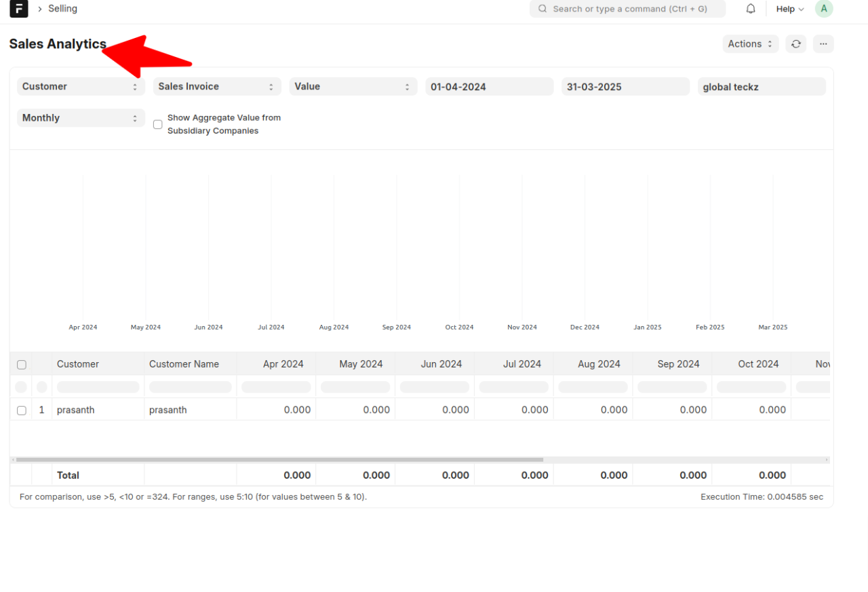The image size is (868, 592).
Task: Sort by the Apr 2024 column header
Action: 276,364
